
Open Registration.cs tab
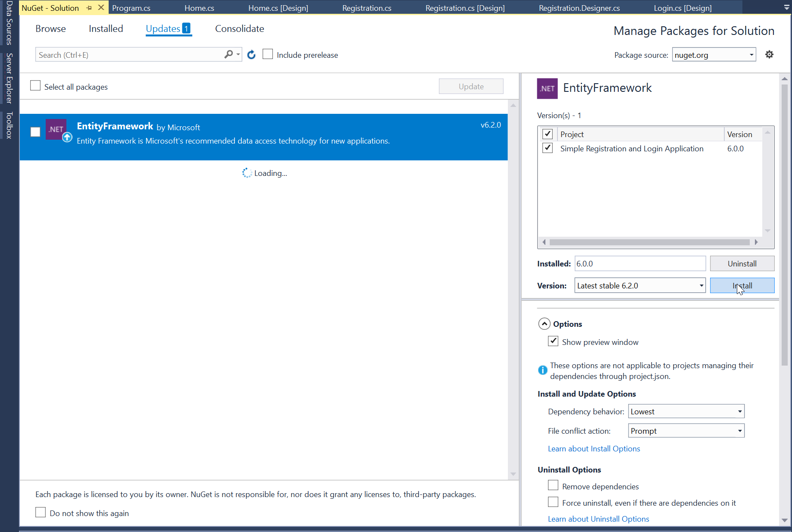(366, 8)
